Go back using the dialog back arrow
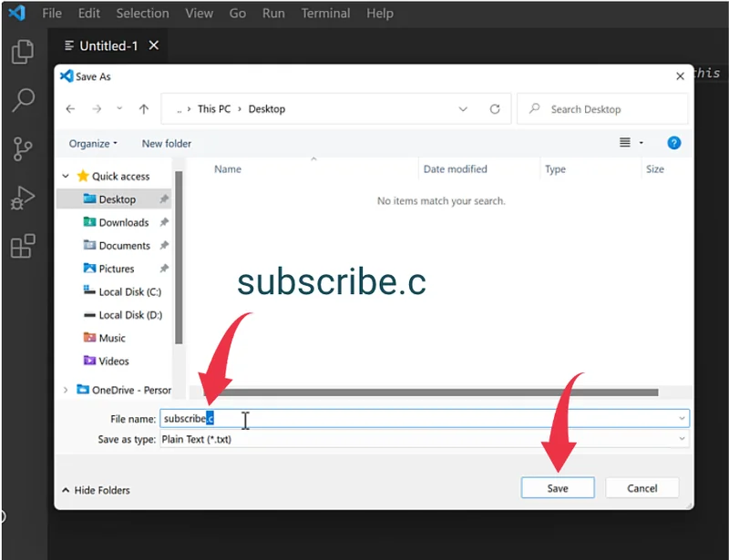The width and height of the screenshot is (729, 560). coord(71,109)
